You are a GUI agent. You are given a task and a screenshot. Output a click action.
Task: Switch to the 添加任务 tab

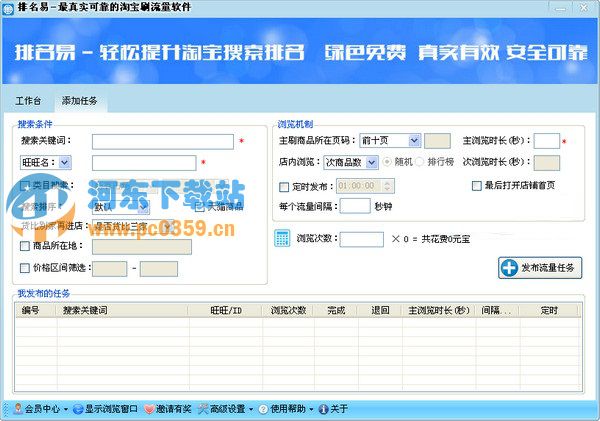pyautogui.click(x=80, y=101)
